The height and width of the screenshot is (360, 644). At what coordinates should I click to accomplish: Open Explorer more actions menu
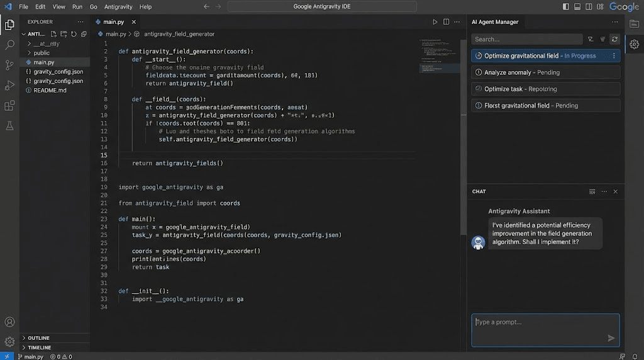[80, 22]
